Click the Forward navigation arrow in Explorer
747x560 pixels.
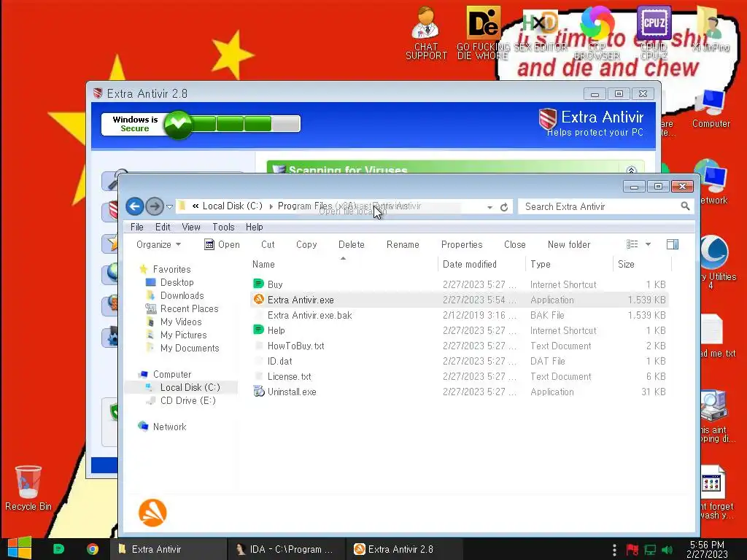[x=155, y=206]
